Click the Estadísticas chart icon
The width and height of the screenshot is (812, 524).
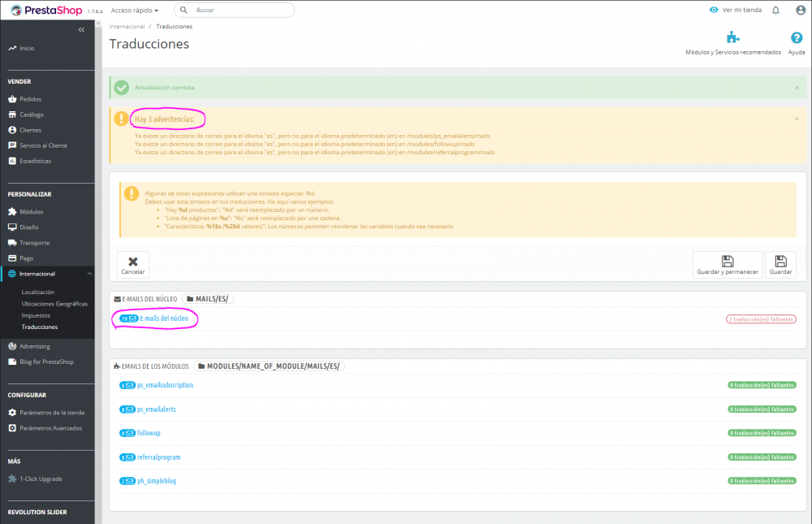12,161
